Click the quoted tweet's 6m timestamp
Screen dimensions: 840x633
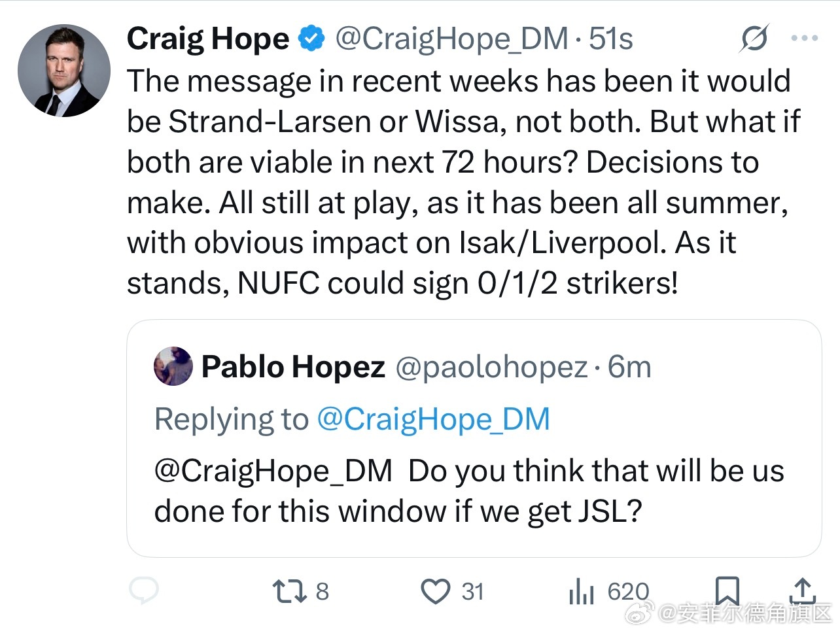pos(629,367)
